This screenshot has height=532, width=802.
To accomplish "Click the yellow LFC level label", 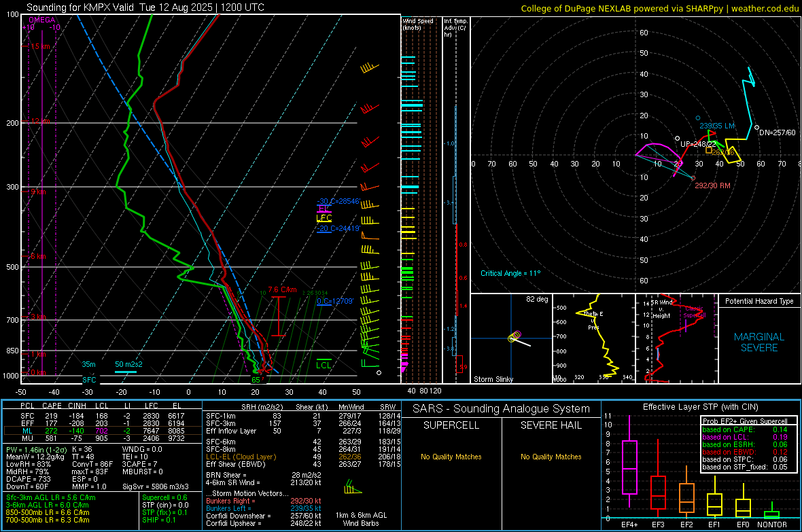I will click(324, 218).
